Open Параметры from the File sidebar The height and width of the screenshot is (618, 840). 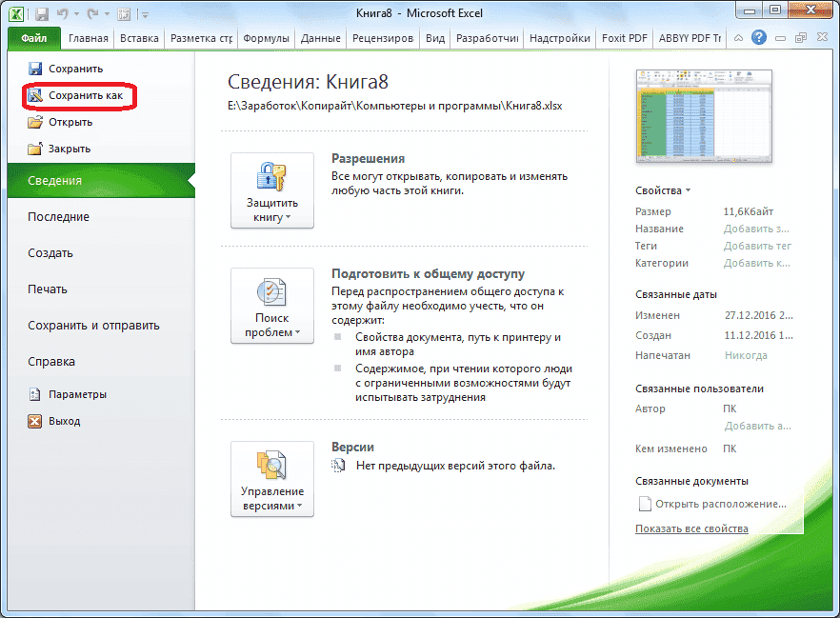tap(65, 392)
